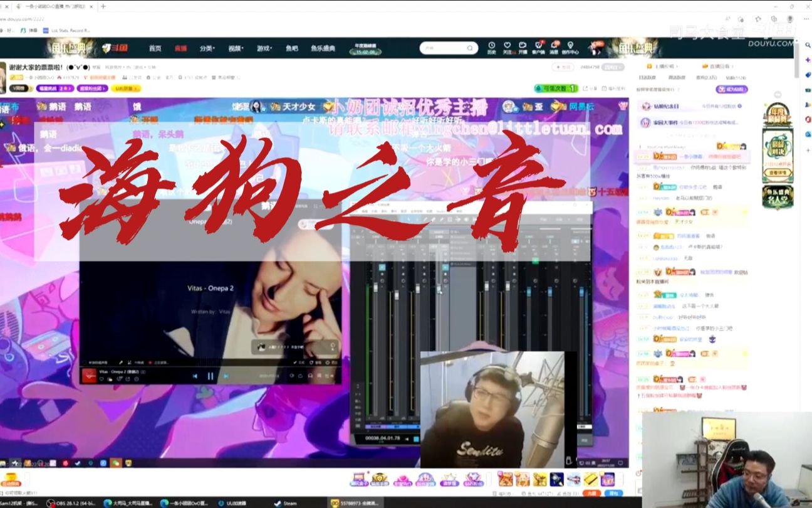Open the 鱼吧 nav item
Image resolution: width=812 pixels, height=508 pixels.
click(291, 48)
